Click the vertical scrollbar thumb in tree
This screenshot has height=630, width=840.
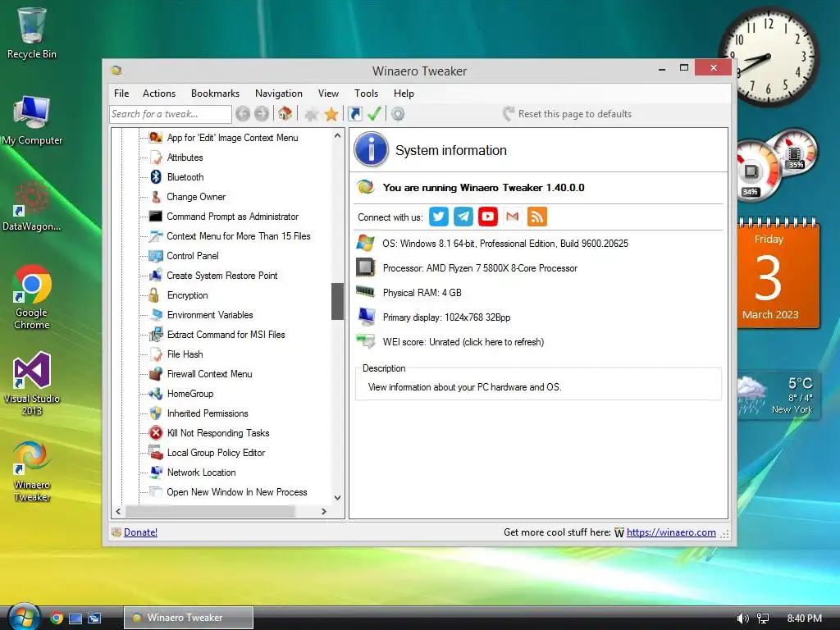(x=337, y=301)
